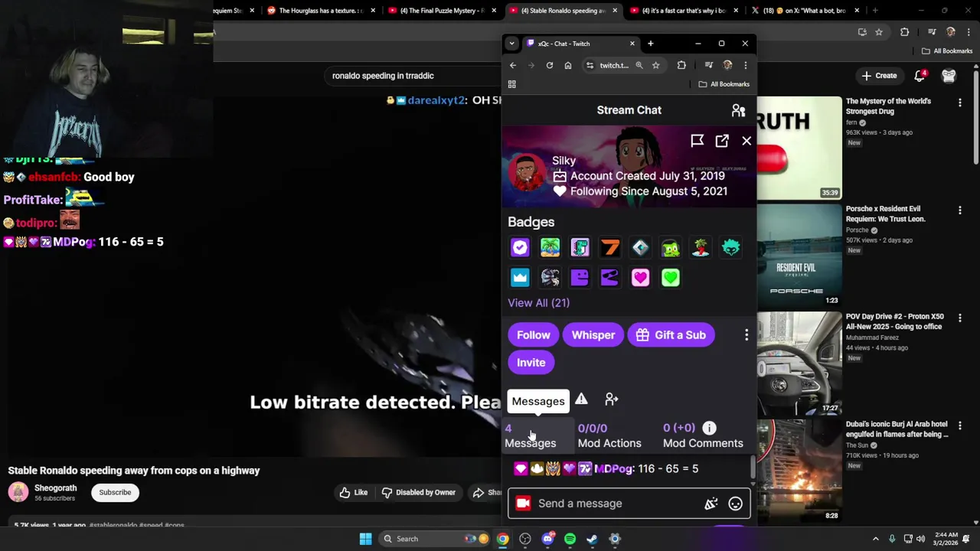This screenshot has width=980, height=551.
Task: Go to home page in Twitch window
Action: [x=568, y=66]
